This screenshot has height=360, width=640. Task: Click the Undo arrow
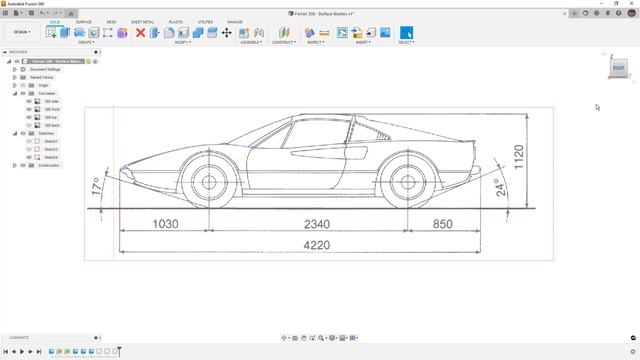coord(42,13)
